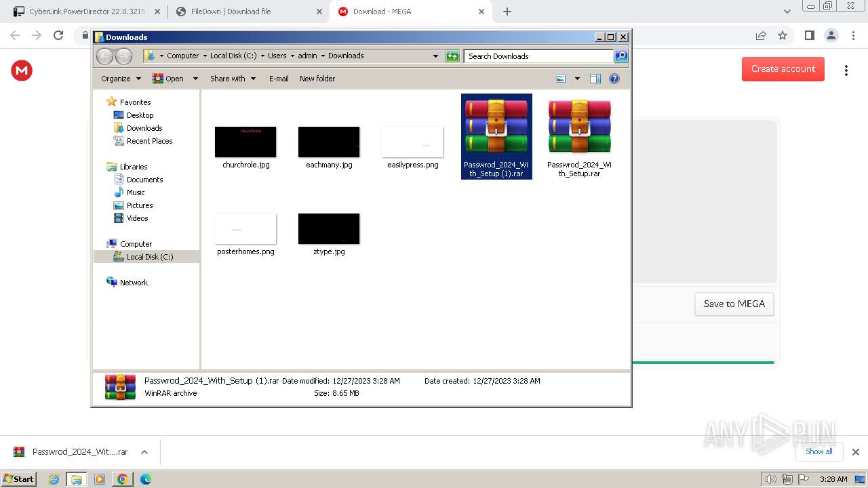Open address bar history dropdown
The height and width of the screenshot is (488, 868).
point(435,56)
